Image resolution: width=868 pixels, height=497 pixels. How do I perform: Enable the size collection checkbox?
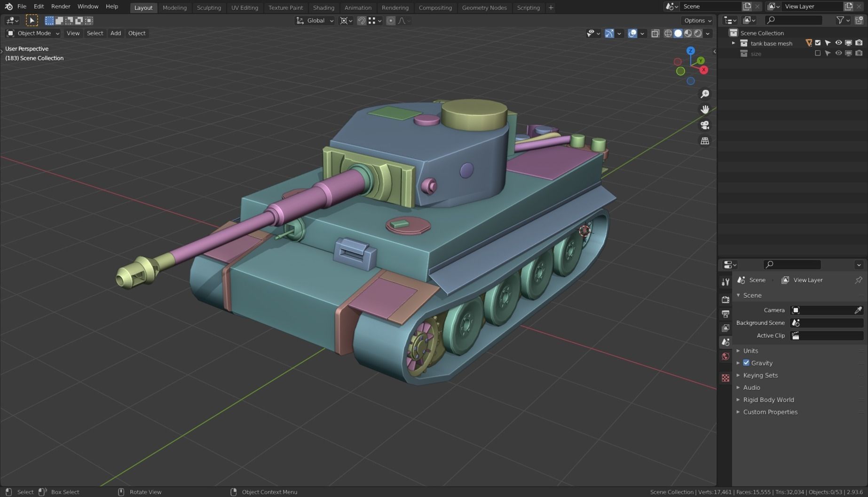click(x=818, y=54)
